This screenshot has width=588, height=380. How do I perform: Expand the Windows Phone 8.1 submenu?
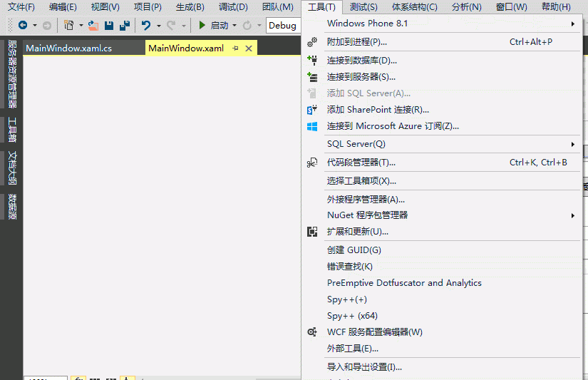click(572, 24)
